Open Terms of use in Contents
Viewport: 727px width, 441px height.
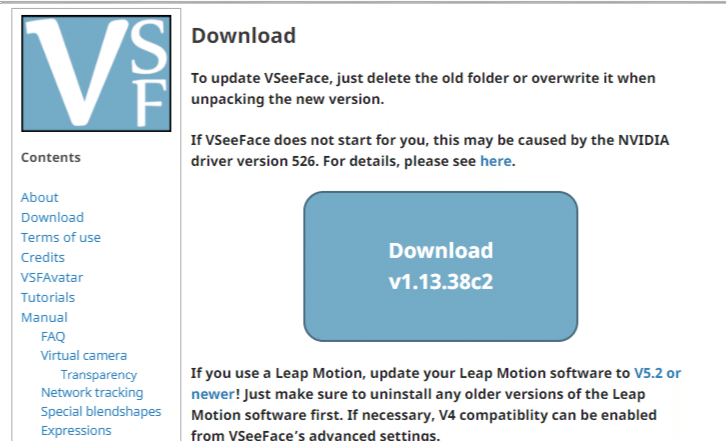point(61,237)
